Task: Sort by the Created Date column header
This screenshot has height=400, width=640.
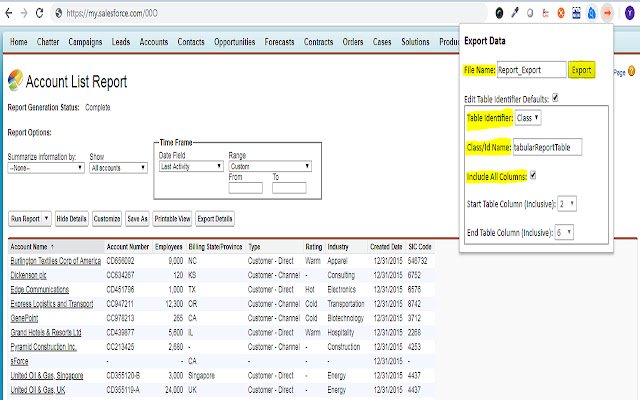Action: 386,247
